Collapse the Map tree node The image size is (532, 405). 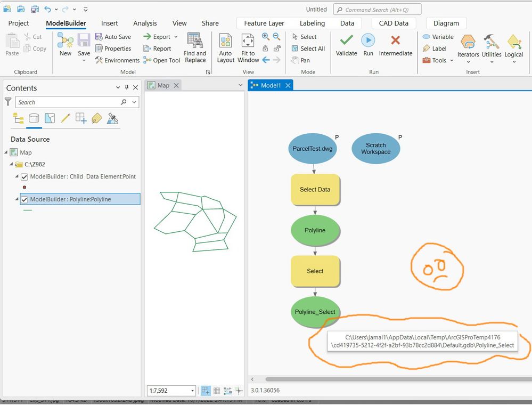point(6,152)
